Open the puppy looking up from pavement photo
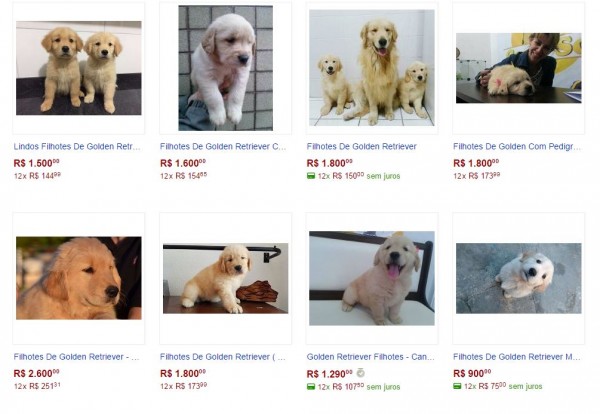The height and width of the screenshot is (414, 600). 518,279
